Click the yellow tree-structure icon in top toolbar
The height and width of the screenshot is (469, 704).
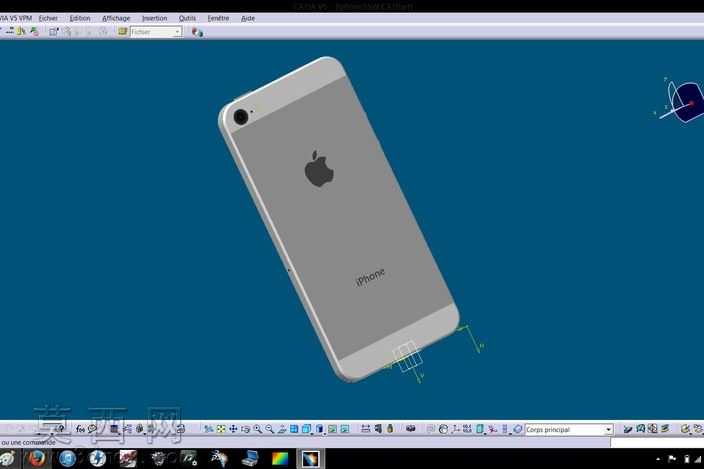click(x=21, y=31)
